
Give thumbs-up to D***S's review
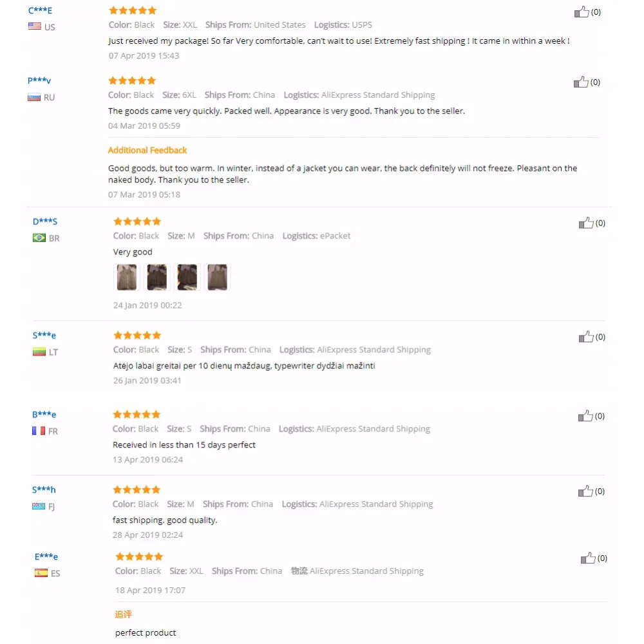tap(586, 223)
